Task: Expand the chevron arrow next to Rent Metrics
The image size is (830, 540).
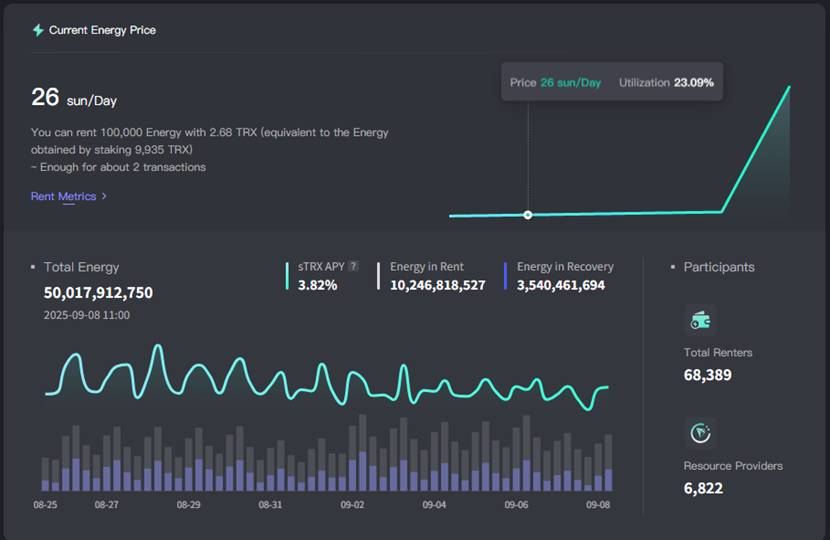Action: [x=104, y=197]
